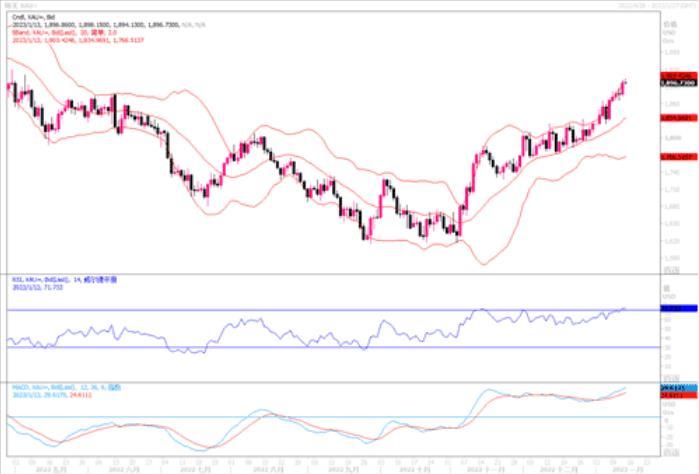
Task: Click the red 1,834.9691 middle band tag
Action: [x=677, y=117]
